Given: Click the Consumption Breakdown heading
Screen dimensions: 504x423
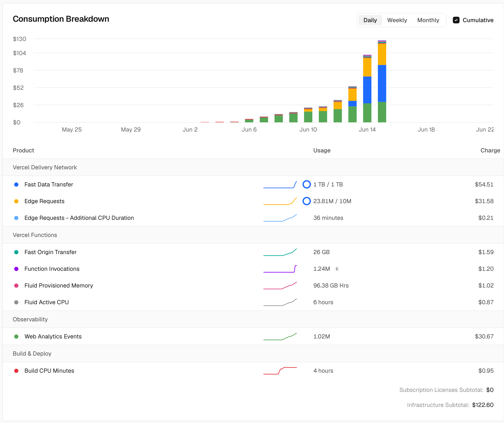Looking at the screenshot, I should [61, 19].
